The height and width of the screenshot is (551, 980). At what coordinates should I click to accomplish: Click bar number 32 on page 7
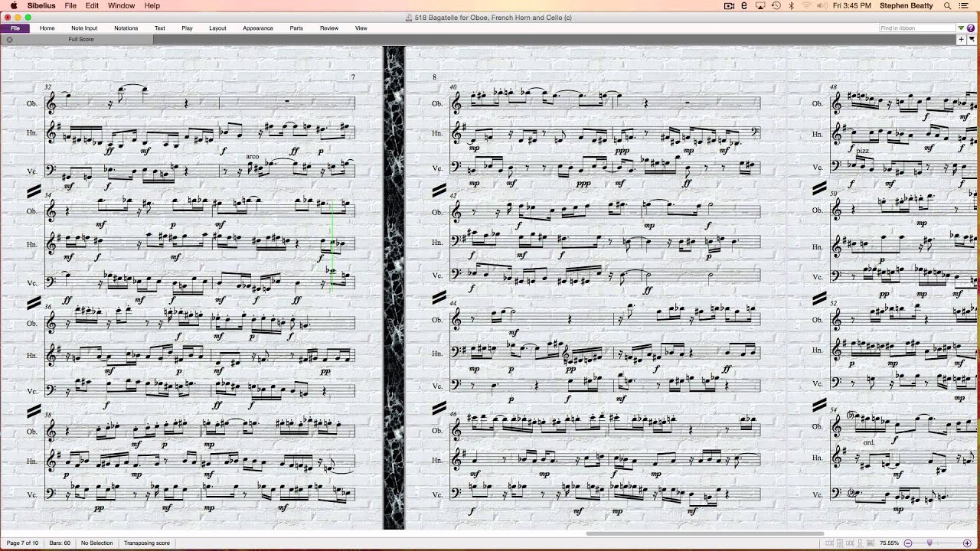click(x=48, y=87)
